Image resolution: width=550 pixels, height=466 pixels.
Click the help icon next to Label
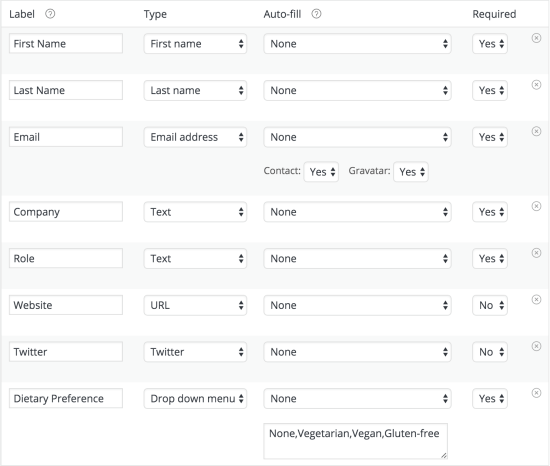click(x=50, y=14)
